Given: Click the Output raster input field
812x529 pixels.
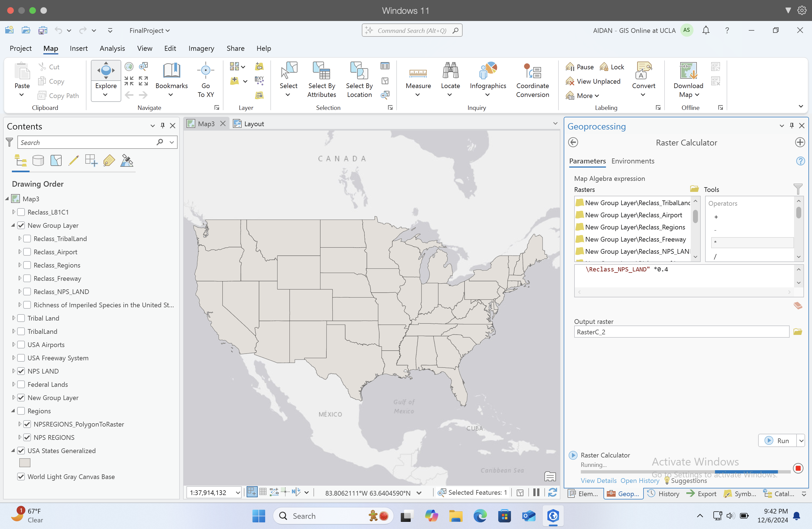Looking at the screenshot, I should pos(681,332).
